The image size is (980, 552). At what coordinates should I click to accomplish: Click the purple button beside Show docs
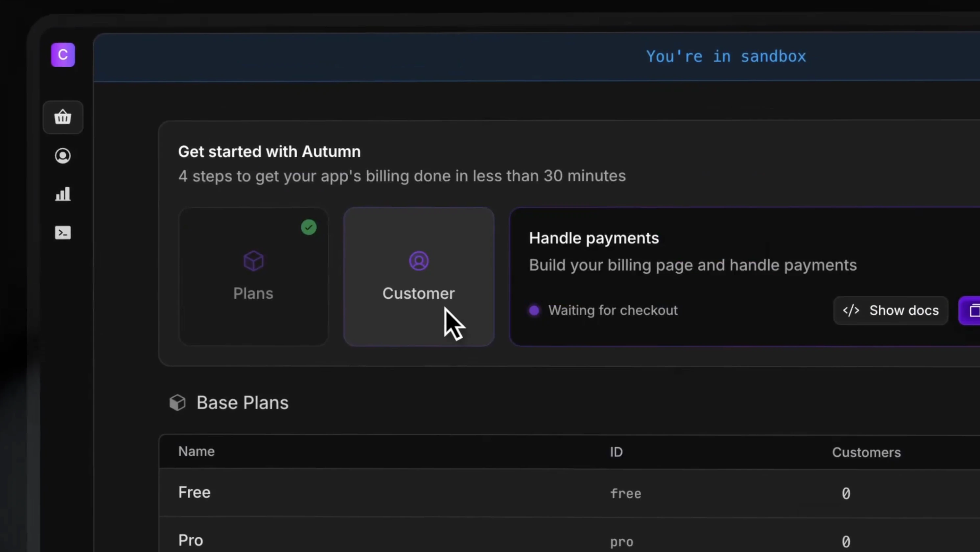[x=971, y=310]
